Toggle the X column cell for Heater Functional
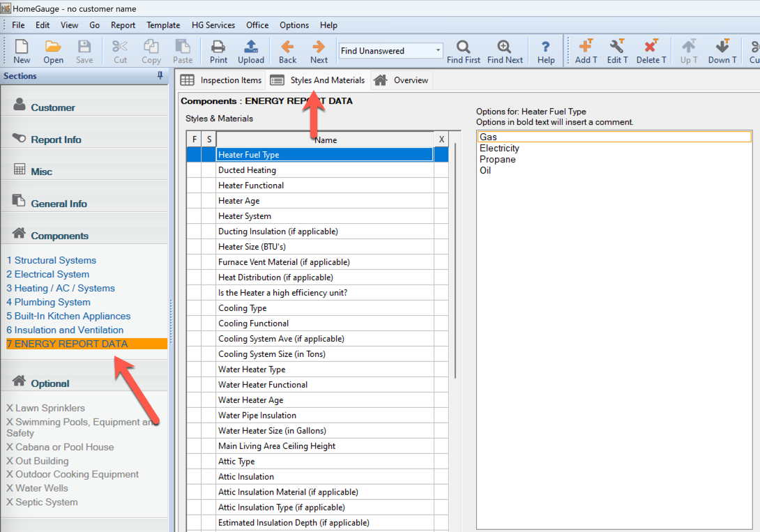The width and height of the screenshot is (760, 532). (x=441, y=185)
